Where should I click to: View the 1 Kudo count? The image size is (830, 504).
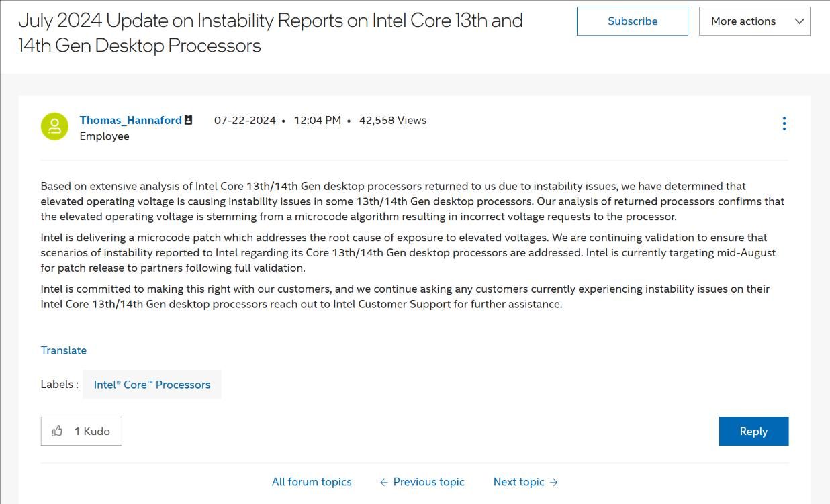(92, 431)
